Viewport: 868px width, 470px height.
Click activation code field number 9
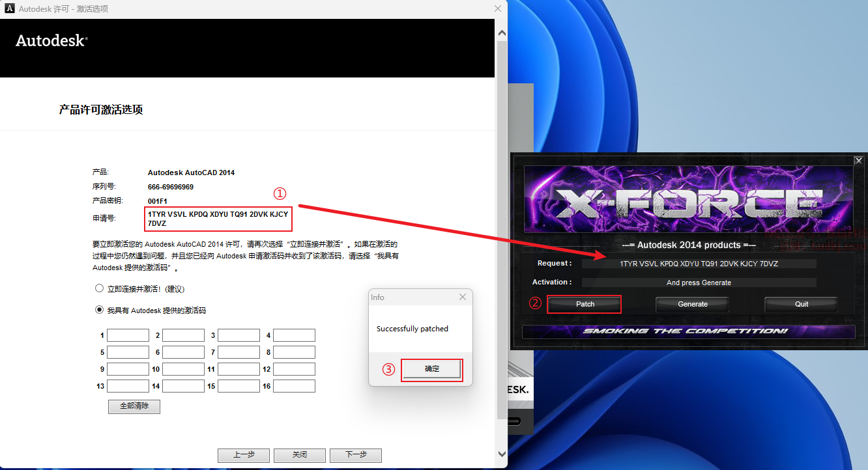click(128, 369)
